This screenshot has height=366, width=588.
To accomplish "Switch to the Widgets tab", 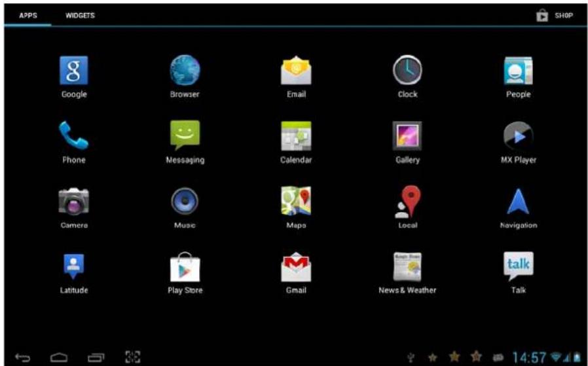I will pos(80,16).
